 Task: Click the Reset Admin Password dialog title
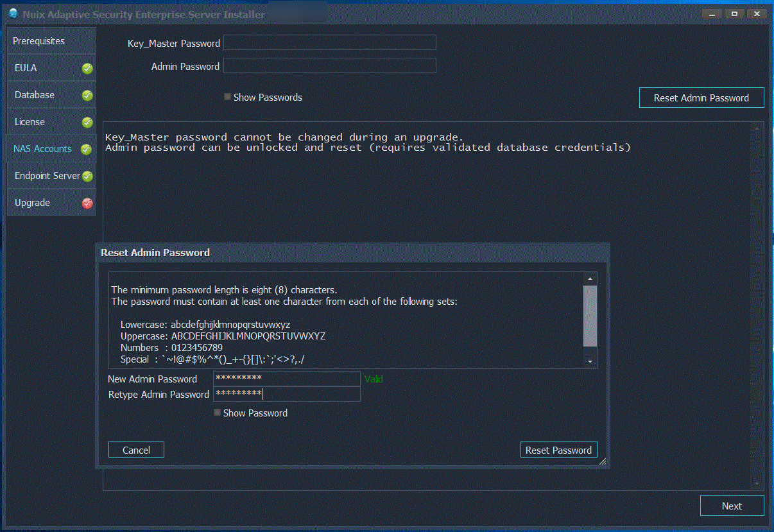[x=155, y=253]
